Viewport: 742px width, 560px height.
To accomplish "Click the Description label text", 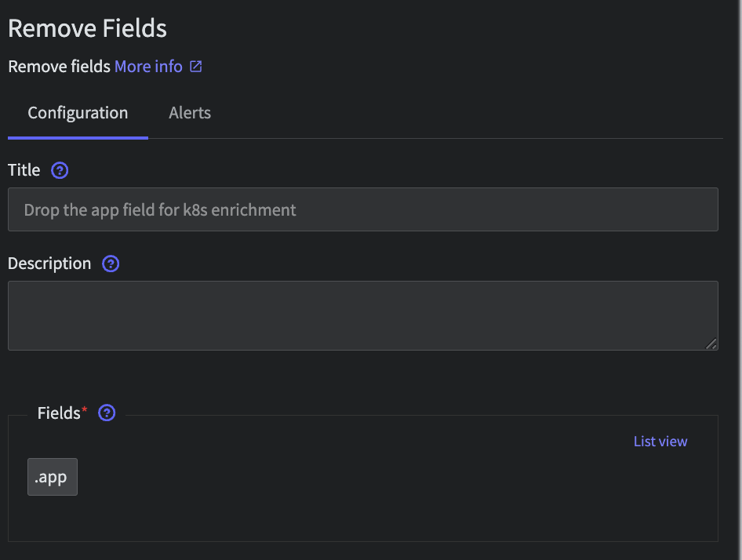I will [x=49, y=264].
